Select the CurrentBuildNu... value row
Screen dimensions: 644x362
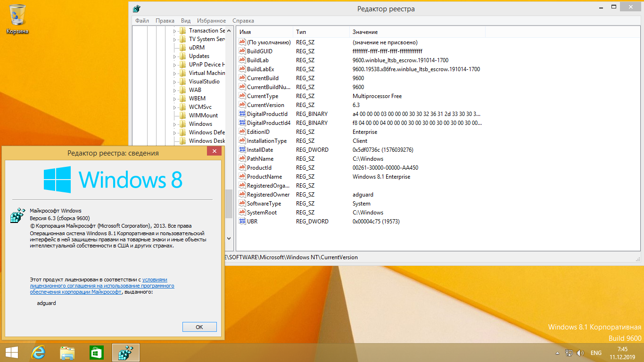[360, 87]
